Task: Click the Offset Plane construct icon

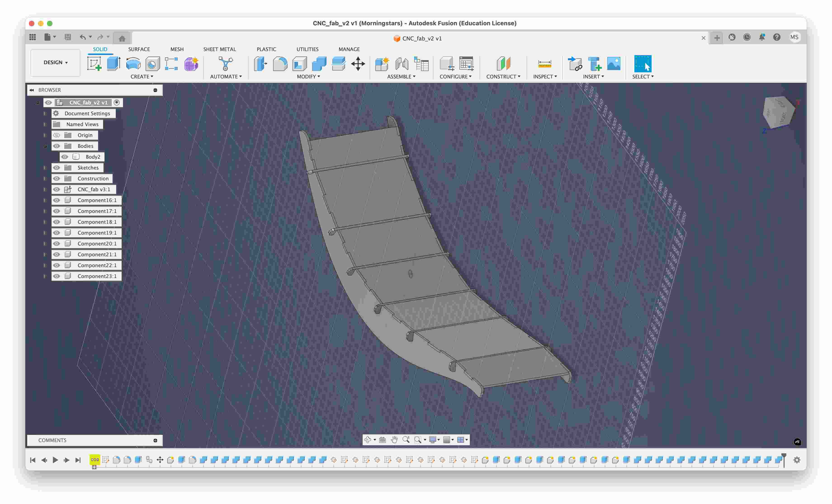Action: (503, 64)
